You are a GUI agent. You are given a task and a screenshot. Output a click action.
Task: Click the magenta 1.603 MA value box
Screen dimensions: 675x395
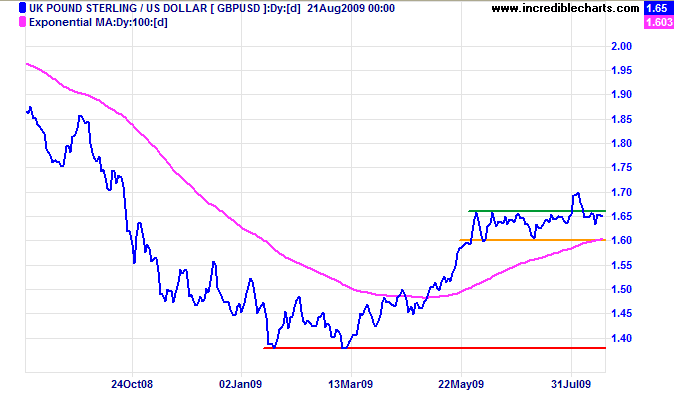pos(659,22)
